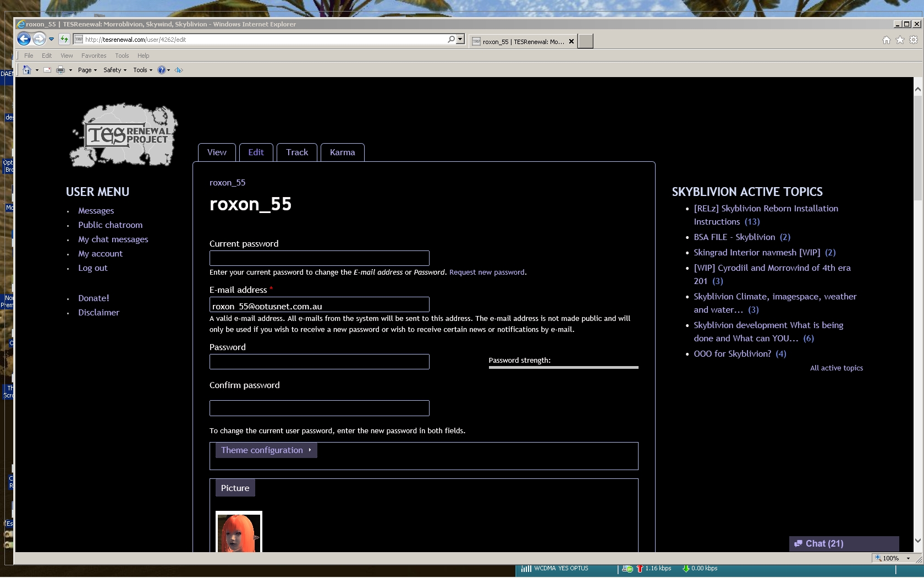Open the browser settings gear icon

point(914,40)
